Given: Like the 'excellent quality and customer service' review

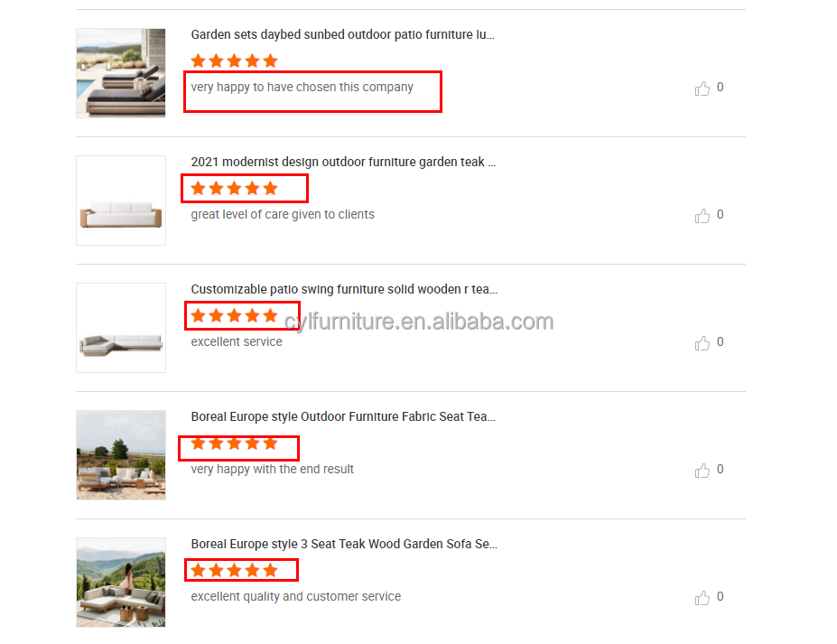Looking at the screenshot, I should point(702,598).
